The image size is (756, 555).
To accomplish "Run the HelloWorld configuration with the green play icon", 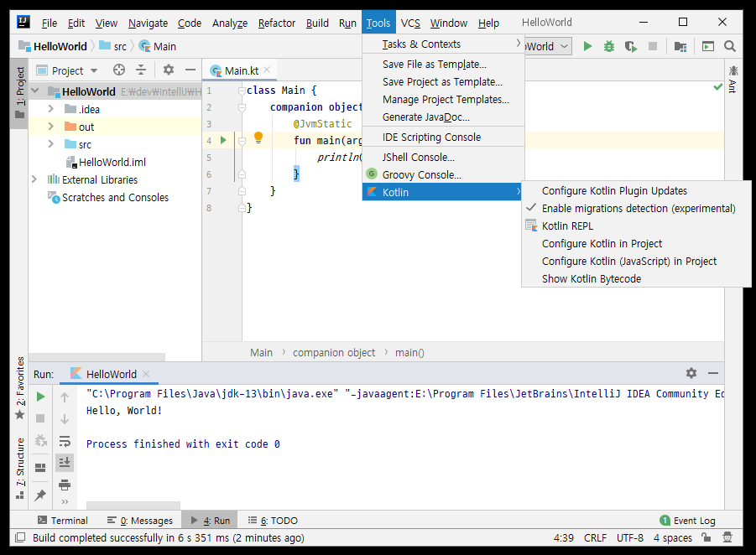I will coord(587,46).
